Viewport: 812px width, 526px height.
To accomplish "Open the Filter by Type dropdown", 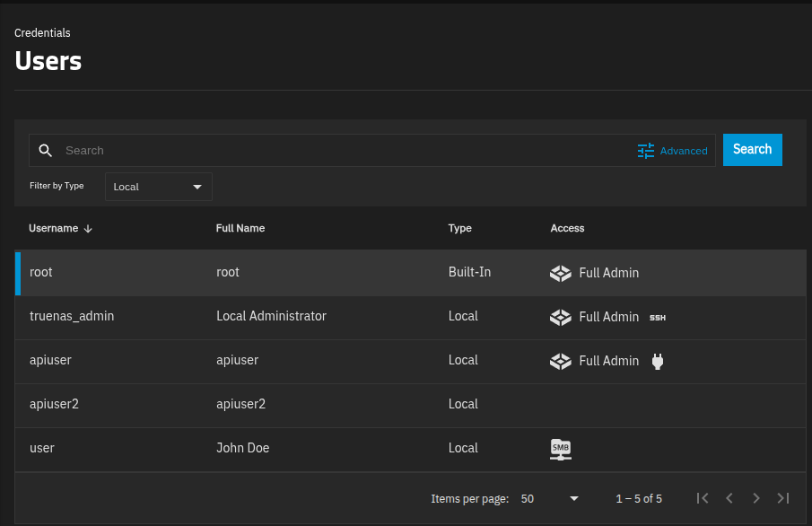I will 159,187.
